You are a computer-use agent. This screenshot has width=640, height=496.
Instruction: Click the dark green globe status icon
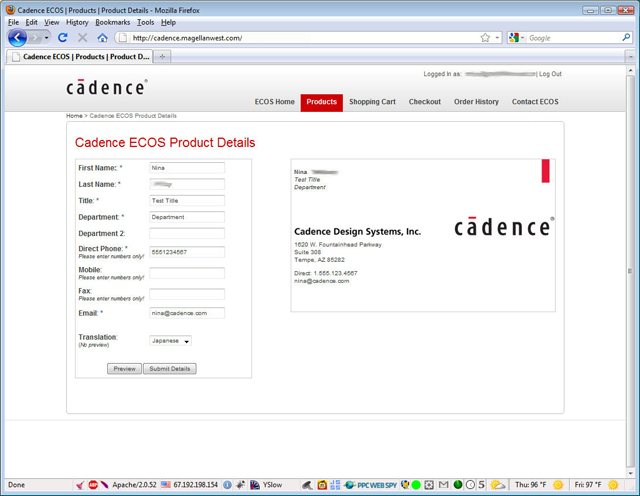tap(458, 485)
